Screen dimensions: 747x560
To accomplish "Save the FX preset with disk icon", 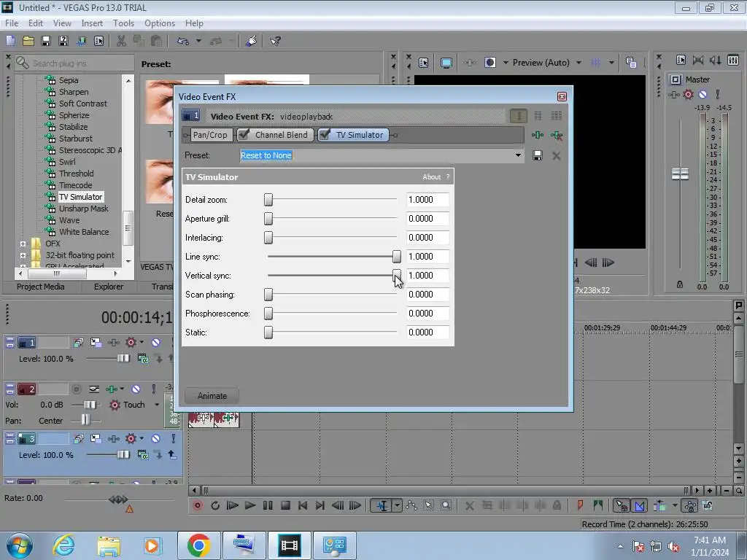I will coord(538,156).
